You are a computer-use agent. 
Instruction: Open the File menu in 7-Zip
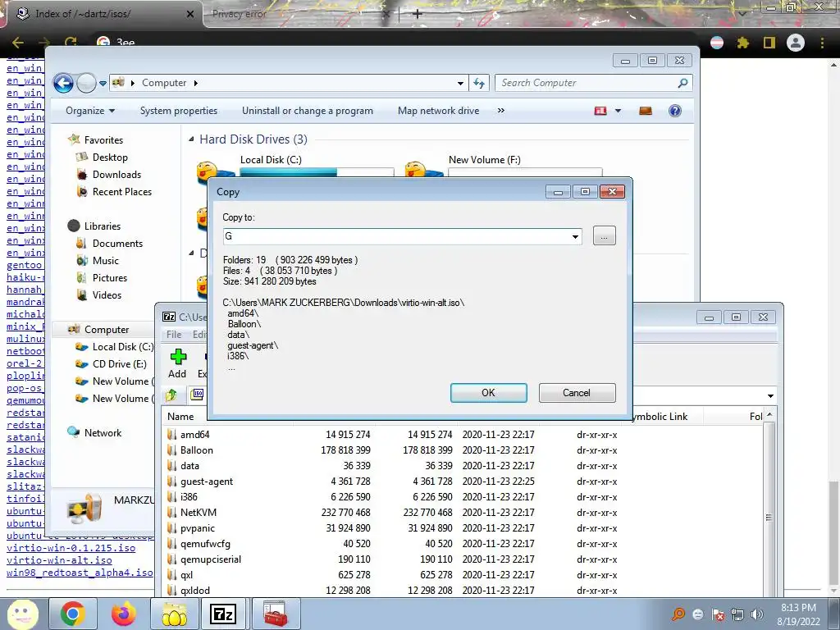[x=174, y=335]
